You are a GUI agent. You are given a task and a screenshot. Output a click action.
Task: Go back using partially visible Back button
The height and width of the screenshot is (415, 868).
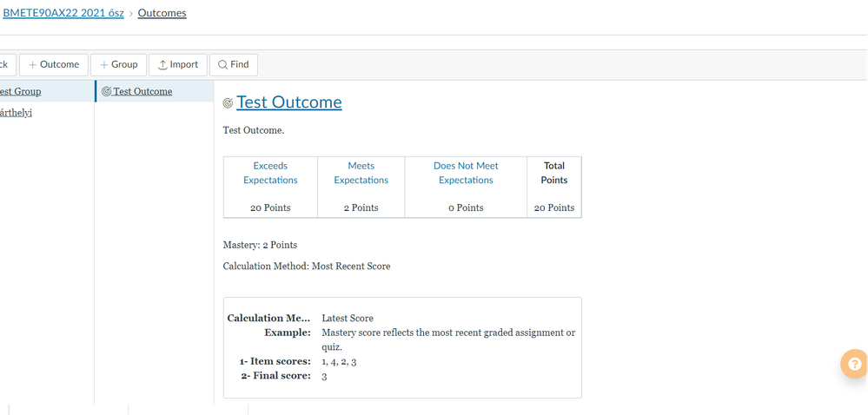point(5,64)
